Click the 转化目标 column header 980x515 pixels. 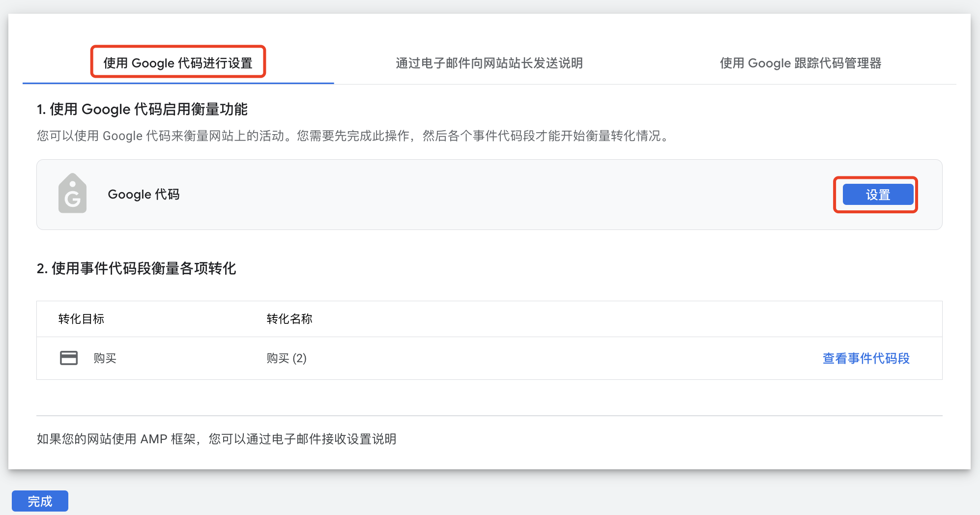point(81,319)
